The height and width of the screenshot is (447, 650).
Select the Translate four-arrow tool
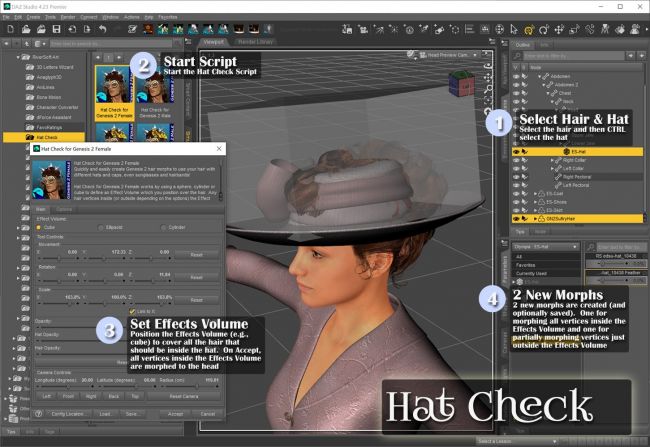tap(559, 29)
